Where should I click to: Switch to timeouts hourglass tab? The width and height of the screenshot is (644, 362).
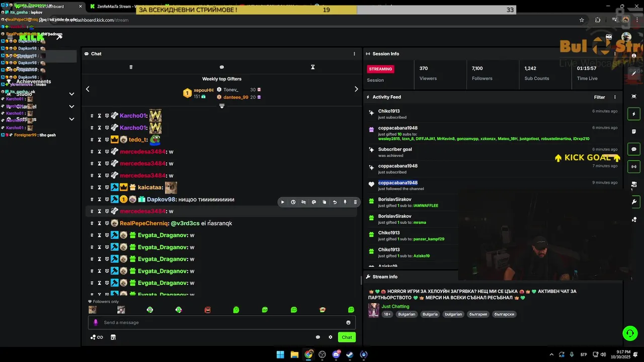click(x=312, y=67)
